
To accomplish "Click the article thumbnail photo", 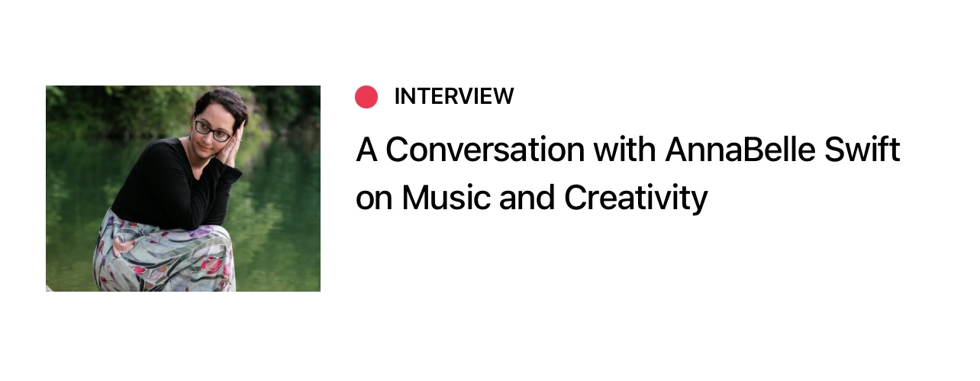I will tap(183, 189).
